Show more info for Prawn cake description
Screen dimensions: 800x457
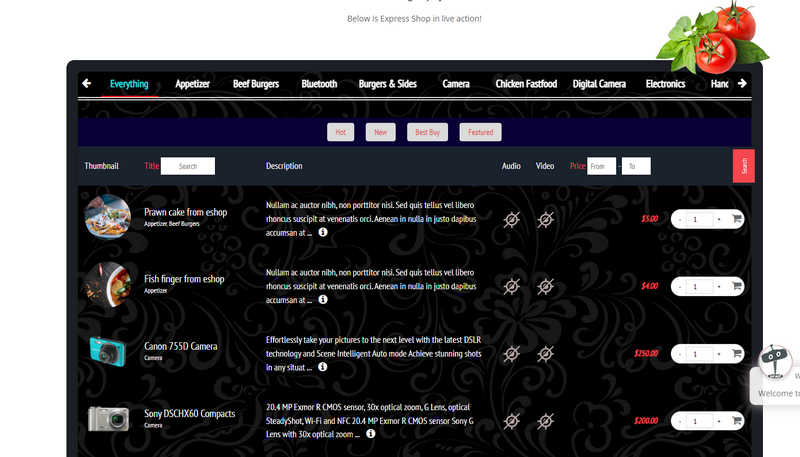click(323, 232)
